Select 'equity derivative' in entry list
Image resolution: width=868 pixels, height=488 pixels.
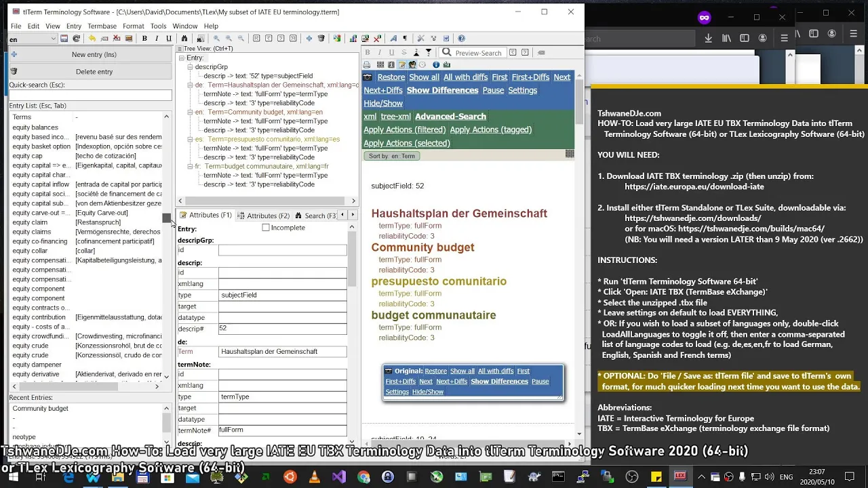(36, 374)
